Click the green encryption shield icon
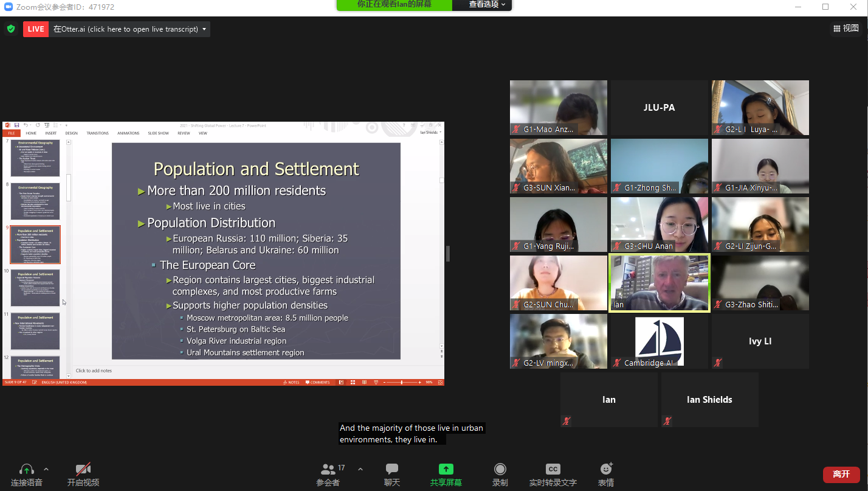 click(x=11, y=29)
